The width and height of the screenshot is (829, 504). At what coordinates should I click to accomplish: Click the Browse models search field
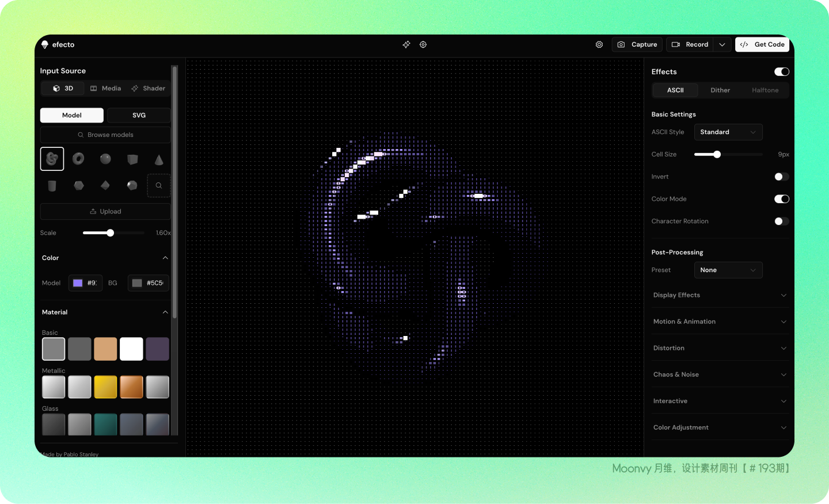point(105,135)
